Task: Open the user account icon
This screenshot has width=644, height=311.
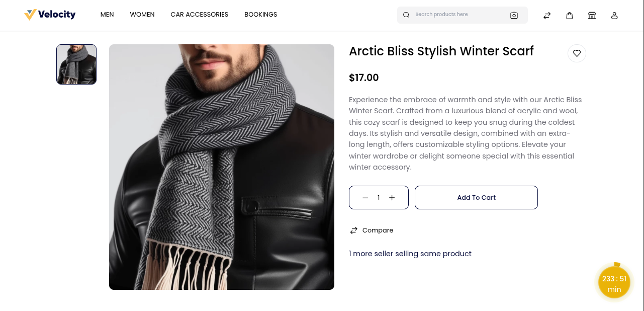Action: [614, 16]
